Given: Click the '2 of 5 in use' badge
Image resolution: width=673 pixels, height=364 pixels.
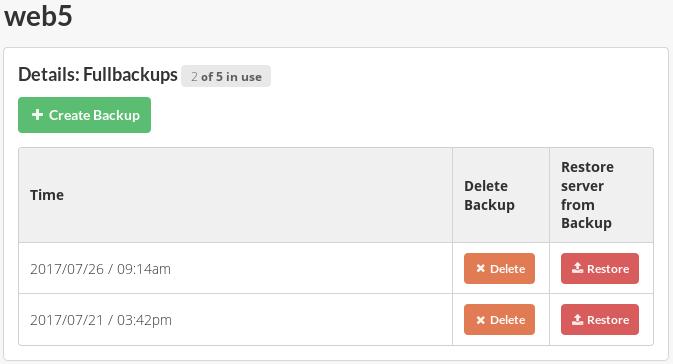Looking at the screenshot, I should coord(226,76).
